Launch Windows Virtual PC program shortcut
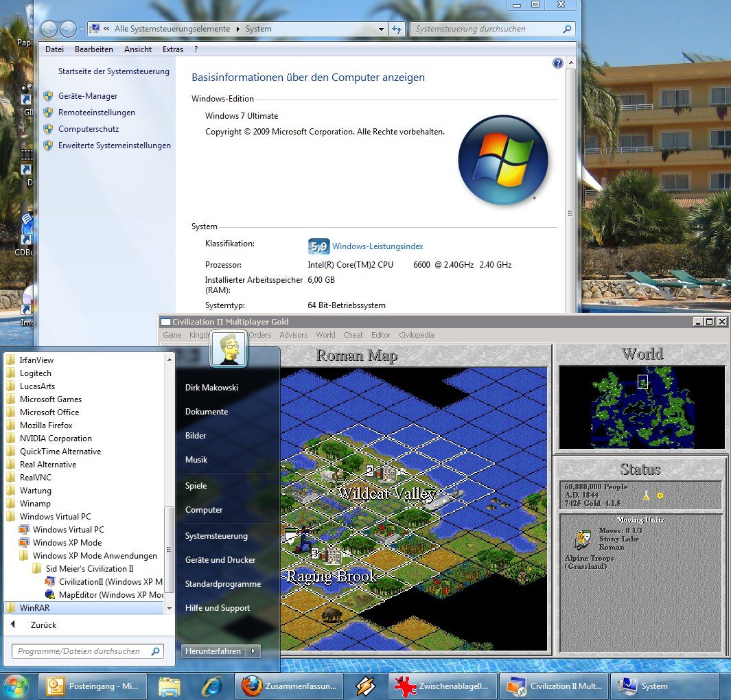731x700 pixels. pos(68,529)
